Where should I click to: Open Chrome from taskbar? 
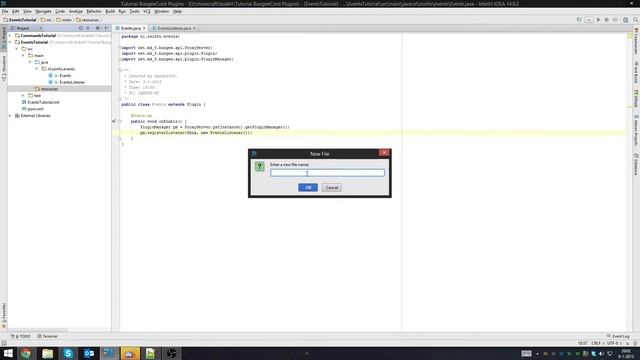point(26,353)
